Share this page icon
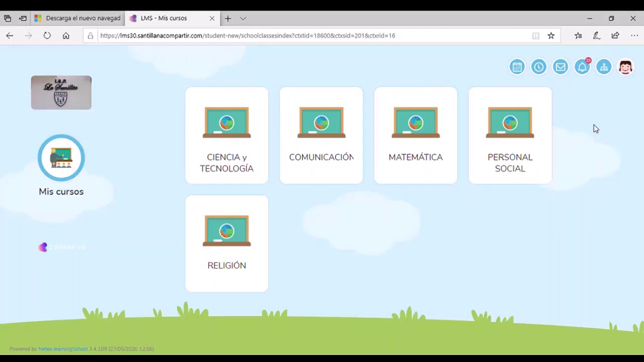Viewport: 644px width, 362px height. [x=615, y=36]
